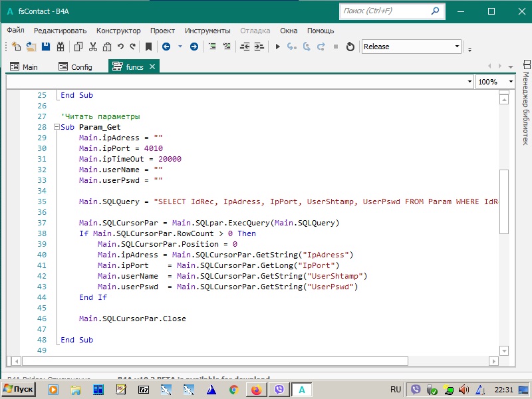Click the Comment block toolbar icon
Viewport: 532px width, 399px height.
tap(212, 47)
